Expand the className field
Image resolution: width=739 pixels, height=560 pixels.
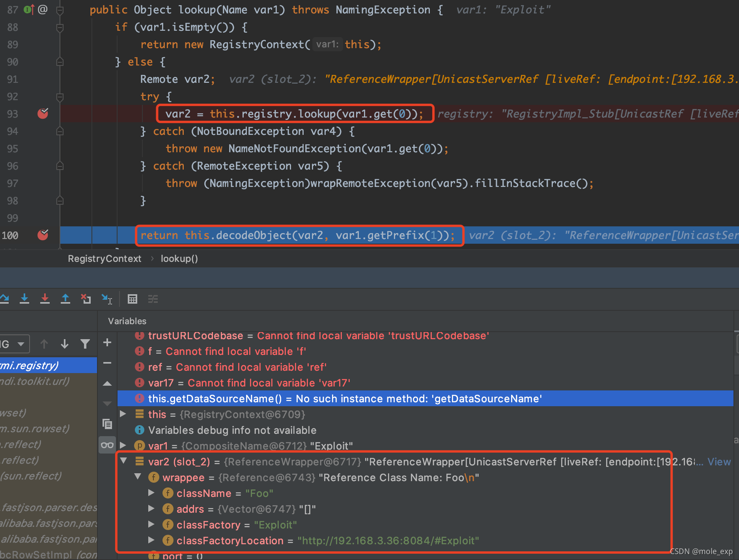(x=151, y=493)
